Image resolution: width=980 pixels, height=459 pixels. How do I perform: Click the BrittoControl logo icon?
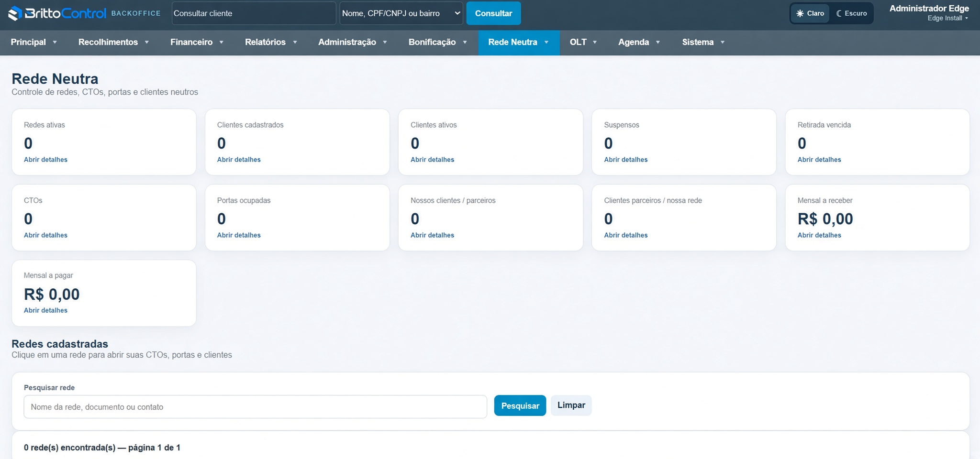15,13
